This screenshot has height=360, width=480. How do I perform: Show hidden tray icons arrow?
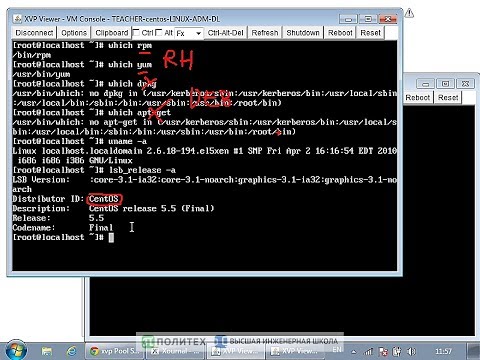click(354, 351)
